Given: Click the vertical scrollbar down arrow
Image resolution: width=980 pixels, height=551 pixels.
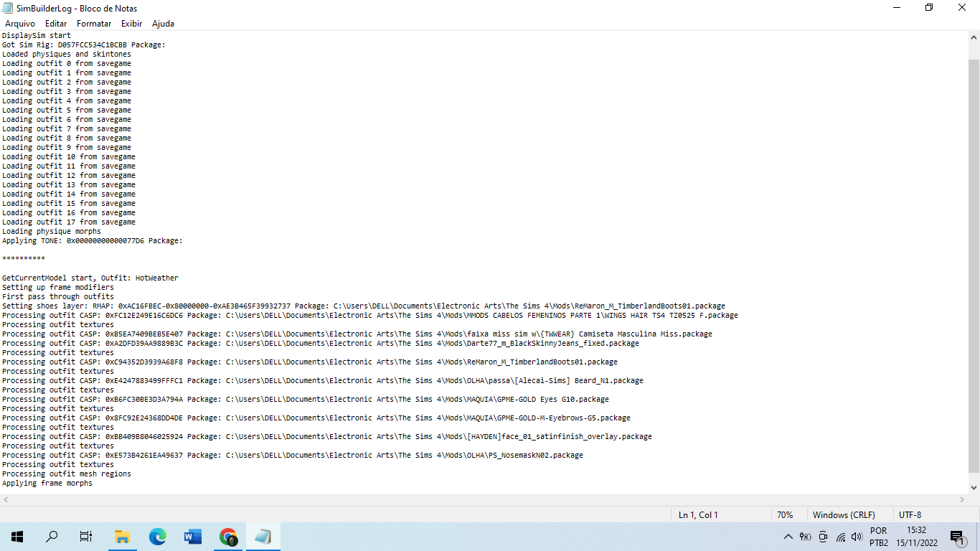Looking at the screenshot, I should click(x=974, y=487).
